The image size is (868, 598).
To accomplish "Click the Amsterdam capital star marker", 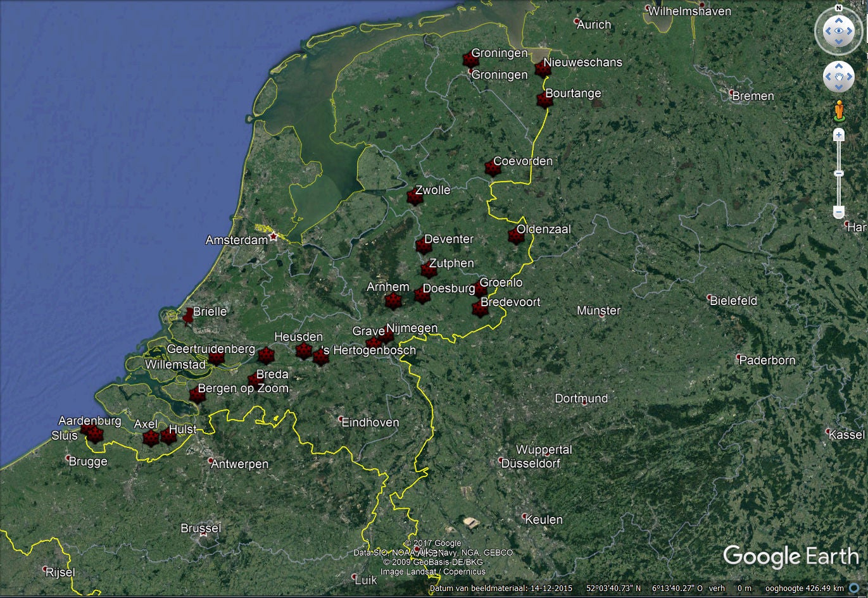I will (x=274, y=237).
